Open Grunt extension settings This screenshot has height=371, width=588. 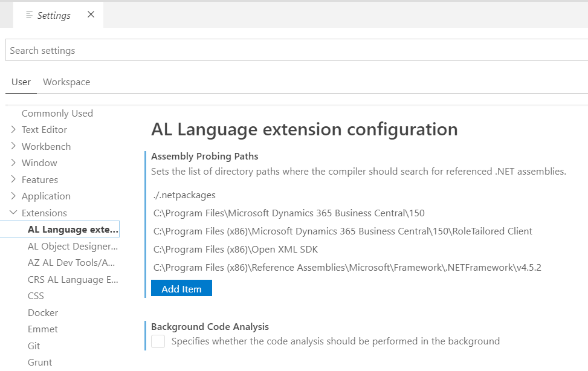[40, 363]
